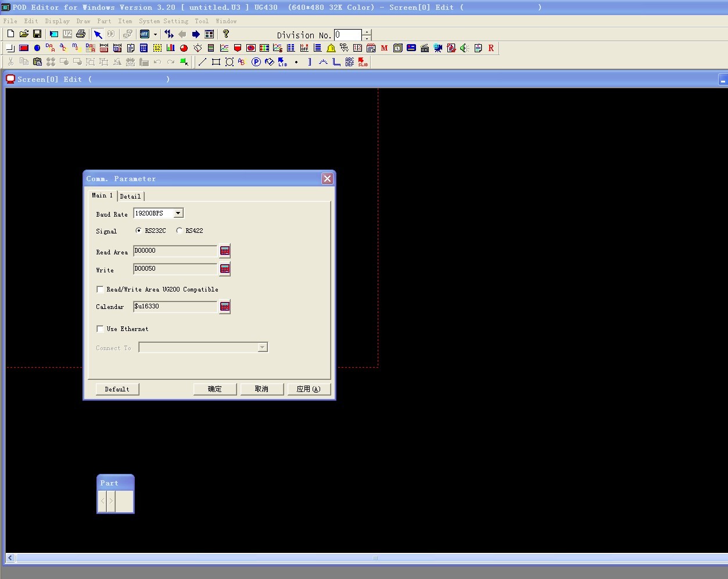Viewport: 728px width, 579px height.
Task: Check the Use Ethernet option
Action: pos(101,329)
